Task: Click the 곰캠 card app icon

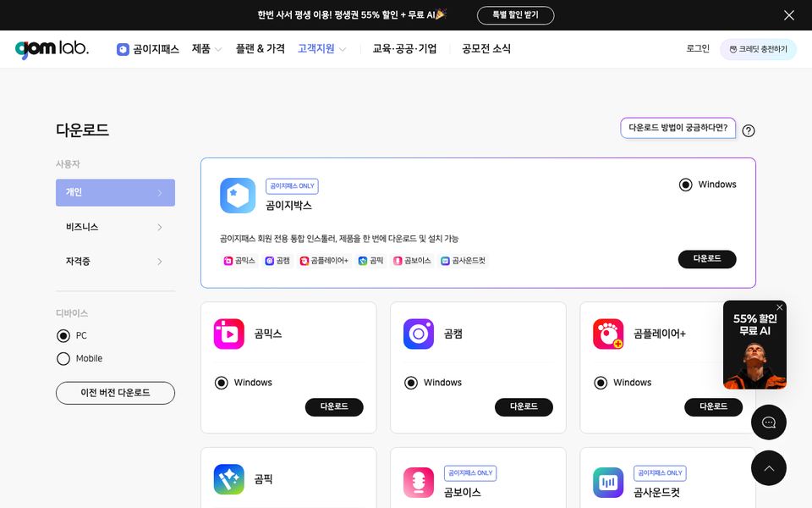Action: pos(419,334)
